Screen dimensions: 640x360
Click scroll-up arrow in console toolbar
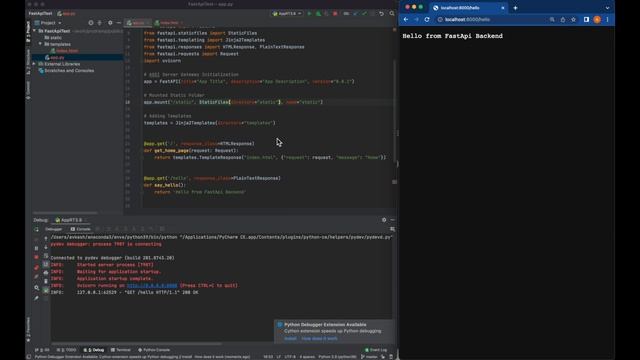pyautogui.click(x=46, y=238)
